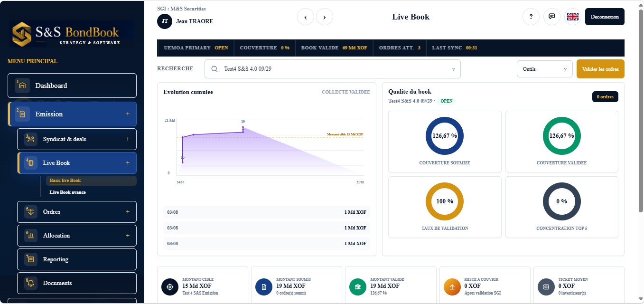644x305 pixels.
Task: Click the Taux de Validation orange donut
Action: (x=445, y=201)
